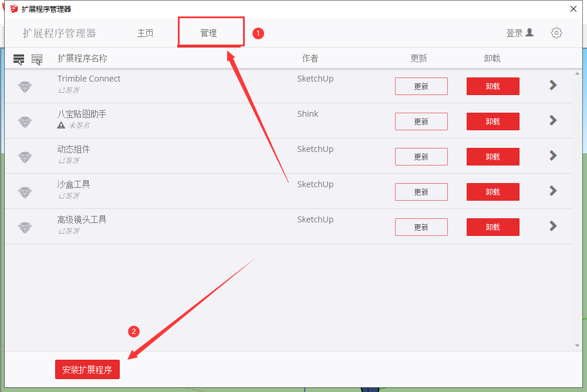Click 更新 for 高级镜头工具
The width and height of the screenshot is (587, 392).
pyautogui.click(x=421, y=227)
